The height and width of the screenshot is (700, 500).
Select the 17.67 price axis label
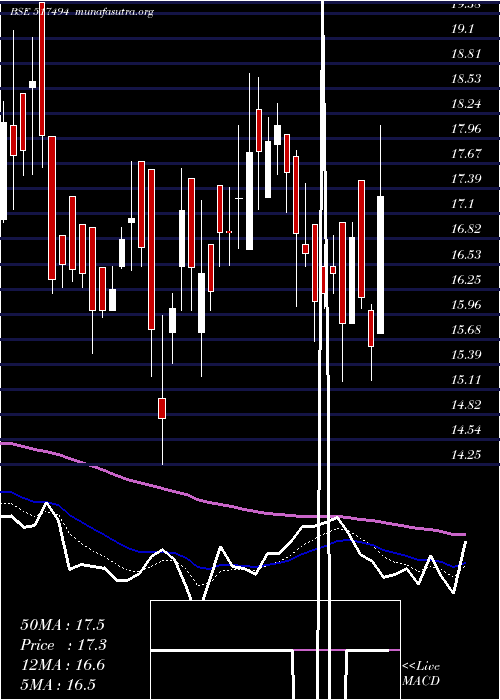coord(466,154)
